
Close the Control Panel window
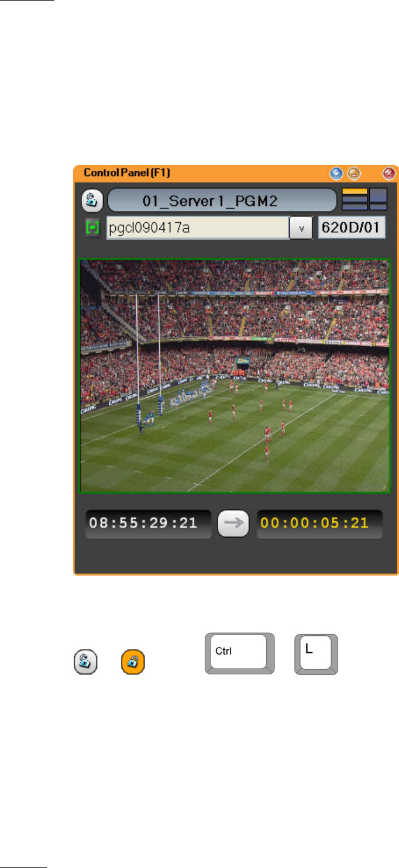pos(388,173)
